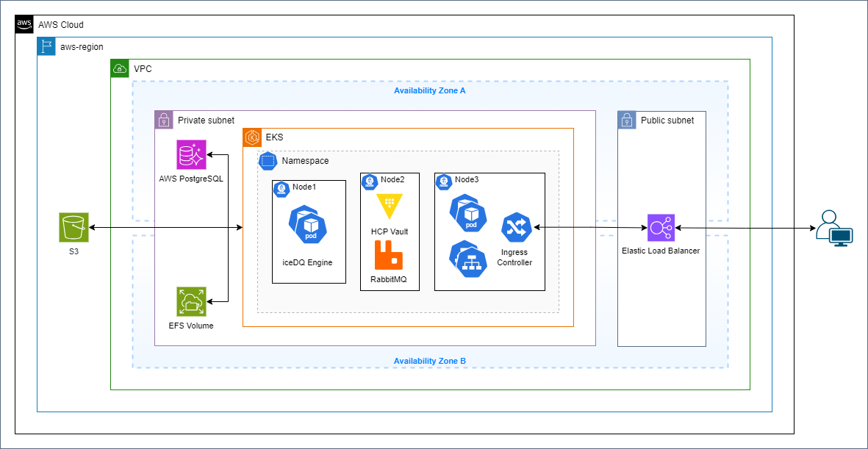Click the network service icon in Node3
This screenshot has width=868, height=449.
pyautogui.click(x=467, y=259)
